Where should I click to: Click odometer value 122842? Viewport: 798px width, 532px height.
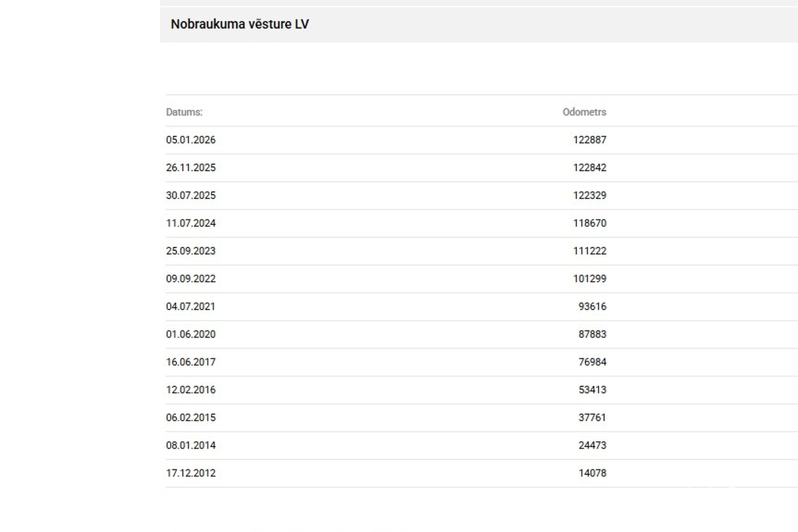589,168
